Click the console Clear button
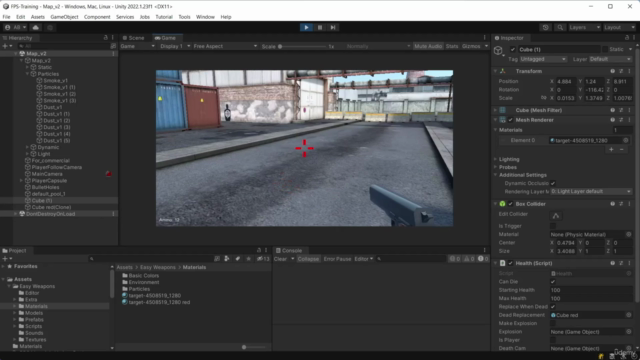The height and width of the screenshot is (360, 640). coord(280,259)
